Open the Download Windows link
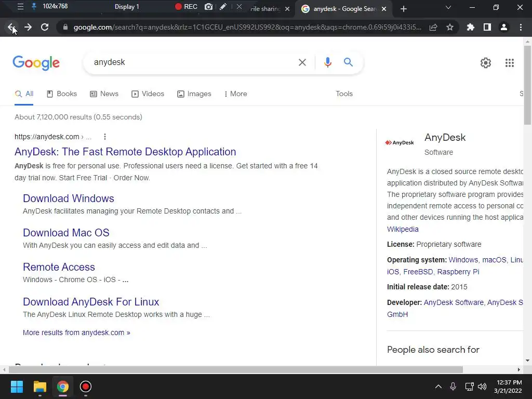Image resolution: width=532 pixels, height=399 pixels. pos(69,198)
